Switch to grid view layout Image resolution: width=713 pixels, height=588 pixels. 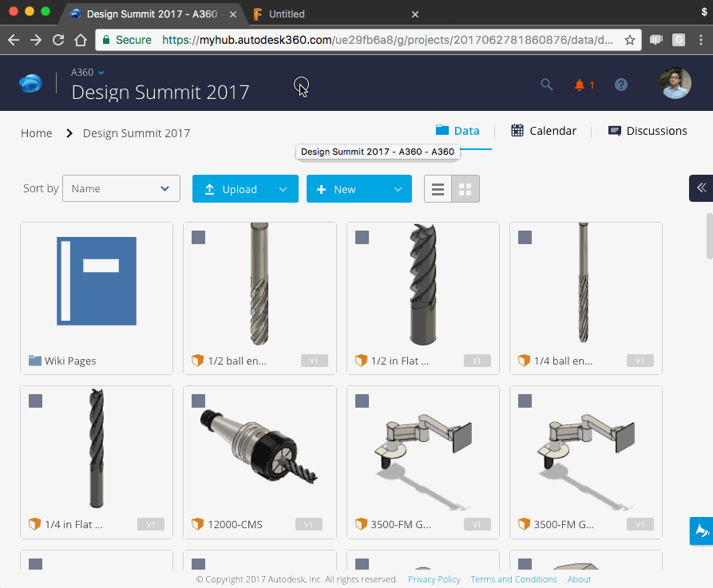coord(465,189)
